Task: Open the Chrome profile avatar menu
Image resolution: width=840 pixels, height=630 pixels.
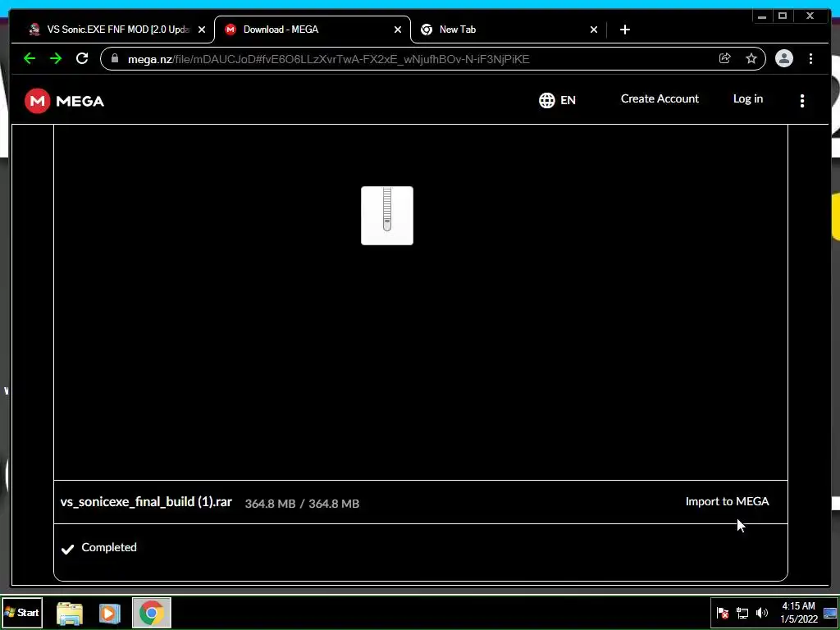Action: [x=783, y=58]
